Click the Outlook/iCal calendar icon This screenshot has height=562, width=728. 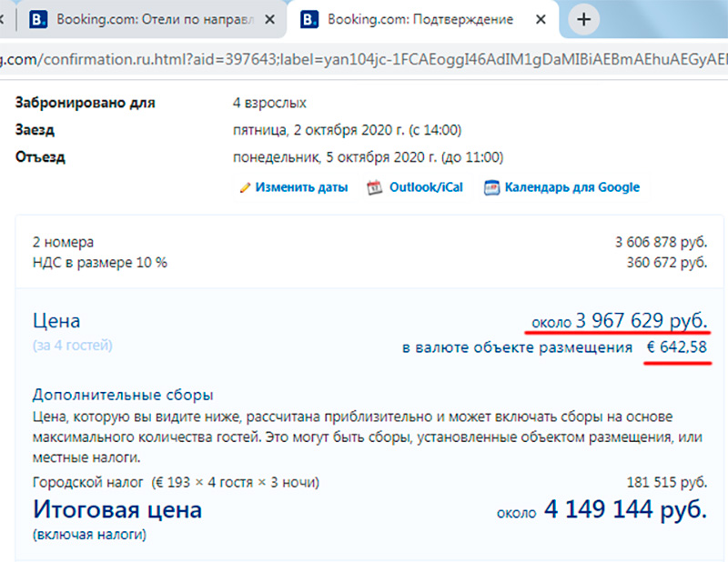coord(373,188)
